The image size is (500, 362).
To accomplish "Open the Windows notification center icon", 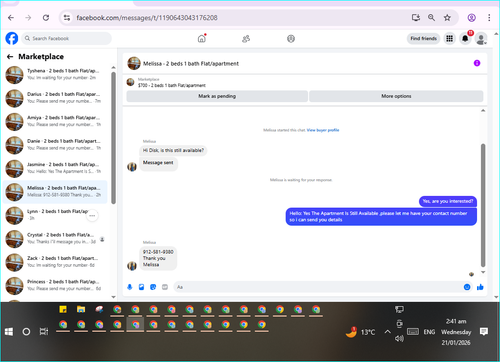I will (484, 331).
